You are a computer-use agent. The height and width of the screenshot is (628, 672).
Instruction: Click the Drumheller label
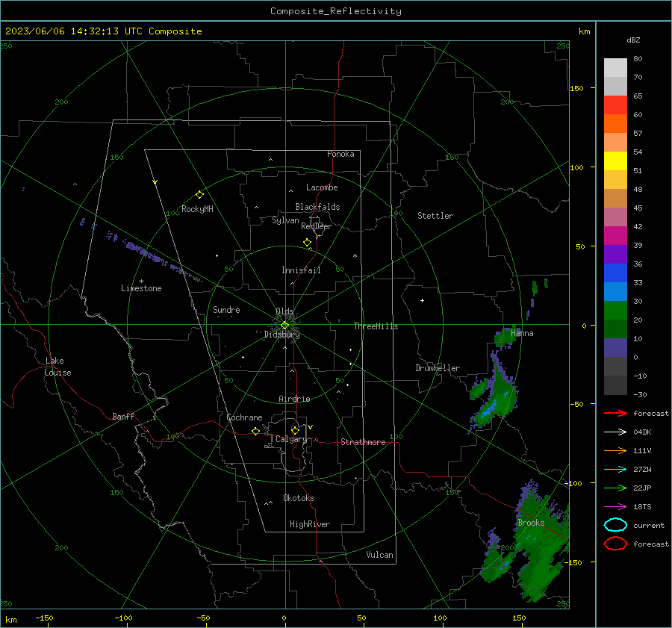(438, 368)
